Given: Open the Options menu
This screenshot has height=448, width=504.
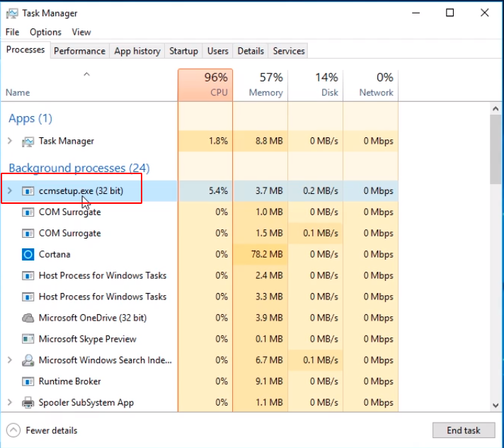Looking at the screenshot, I should coord(45,32).
